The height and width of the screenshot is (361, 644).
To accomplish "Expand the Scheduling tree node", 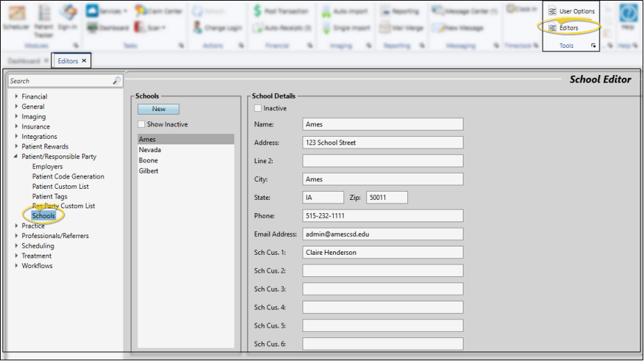I will pyautogui.click(x=16, y=246).
